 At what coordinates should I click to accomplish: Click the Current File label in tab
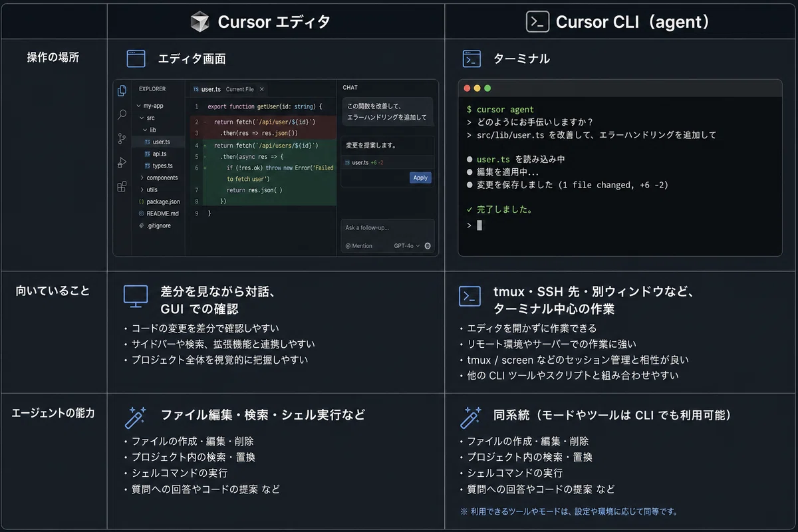pos(239,89)
